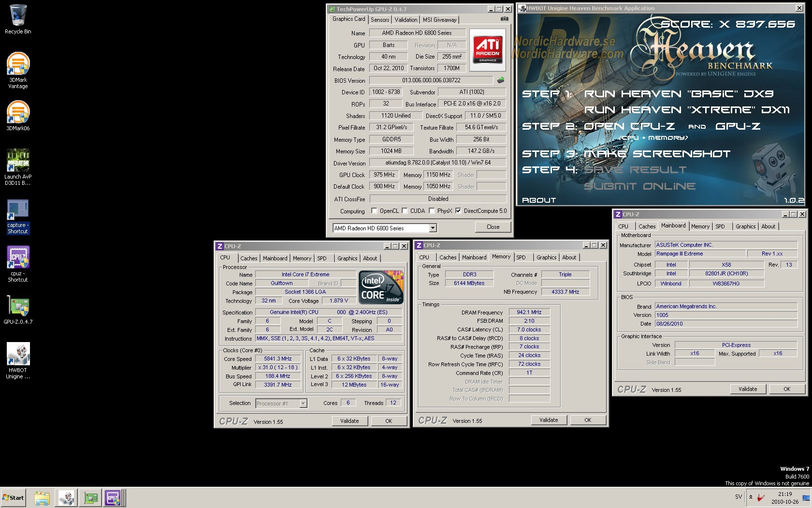Screen dimensions: 812x508
Task: Click the BIOS save chip icon
Action: (x=501, y=80)
